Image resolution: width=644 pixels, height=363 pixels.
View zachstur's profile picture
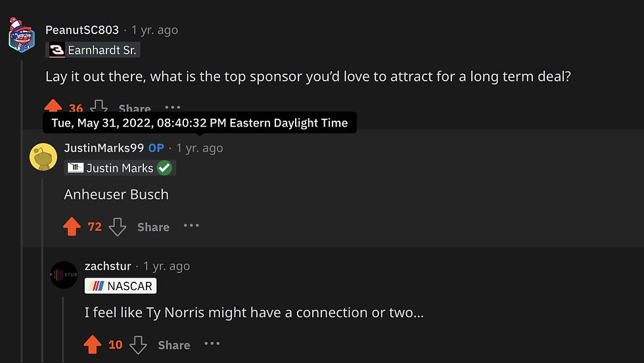click(x=64, y=274)
